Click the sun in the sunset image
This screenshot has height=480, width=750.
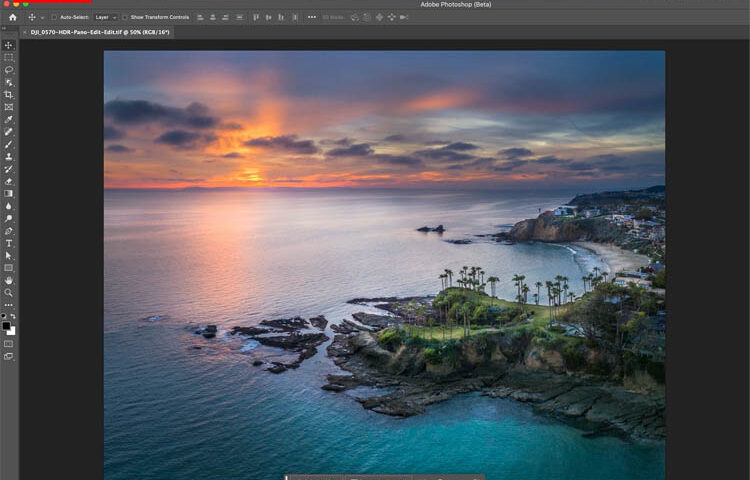(249, 176)
